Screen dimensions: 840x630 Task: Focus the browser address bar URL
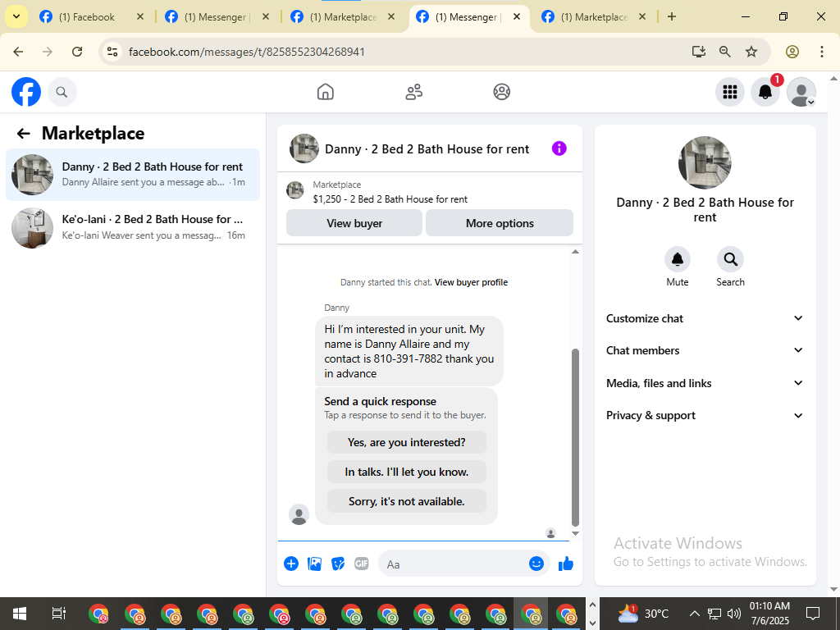pyautogui.click(x=247, y=52)
